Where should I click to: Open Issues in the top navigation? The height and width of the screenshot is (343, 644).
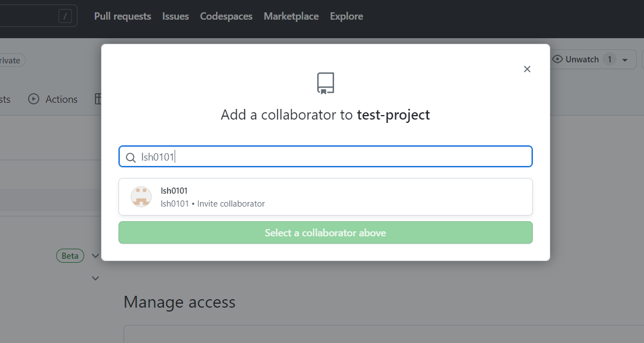pos(175,16)
